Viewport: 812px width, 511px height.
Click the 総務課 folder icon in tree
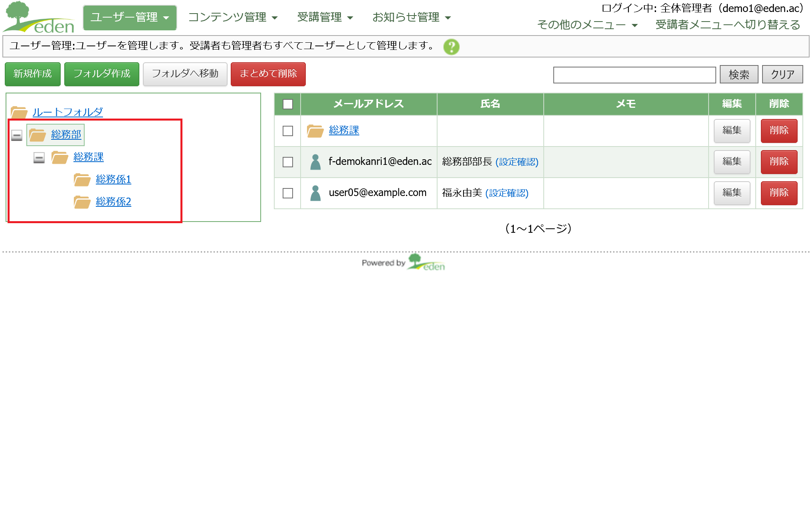[x=60, y=157]
